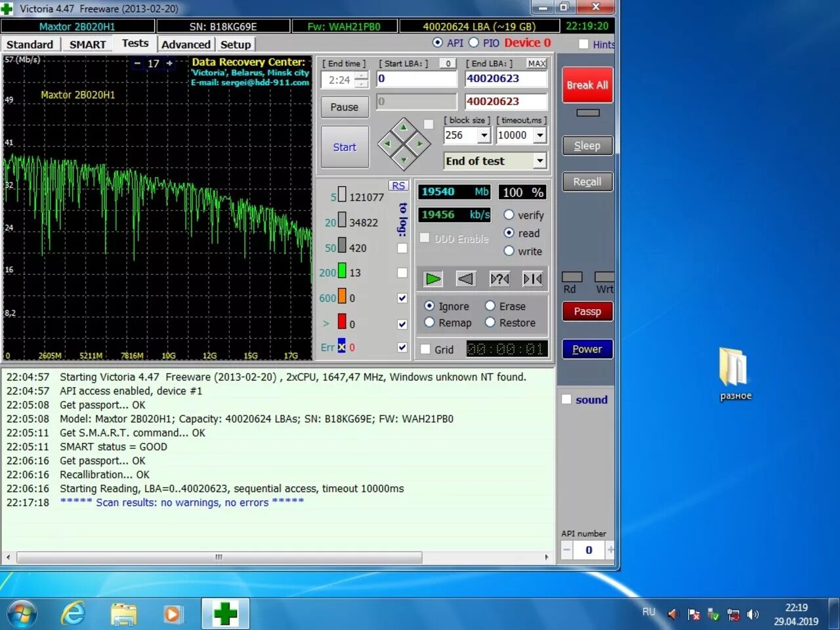The image size is (840, 630).
Task: Click the blue Power button
Action: 587,349
